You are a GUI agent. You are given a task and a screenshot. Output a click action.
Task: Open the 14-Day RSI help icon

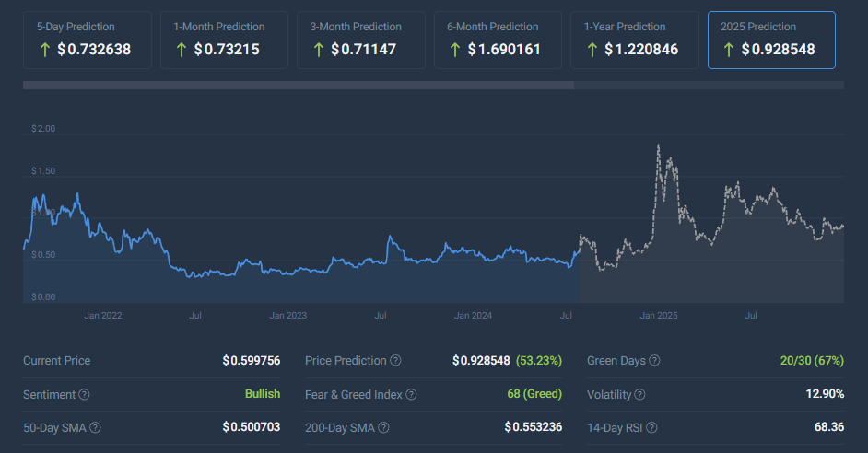pyautogui.click(x=652, y=427)
